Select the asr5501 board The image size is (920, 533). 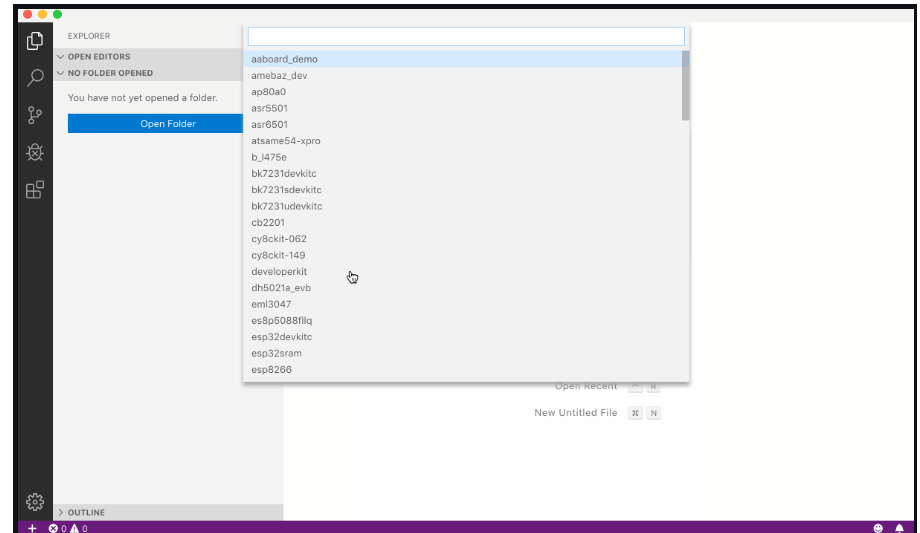(x=462, y=108)
